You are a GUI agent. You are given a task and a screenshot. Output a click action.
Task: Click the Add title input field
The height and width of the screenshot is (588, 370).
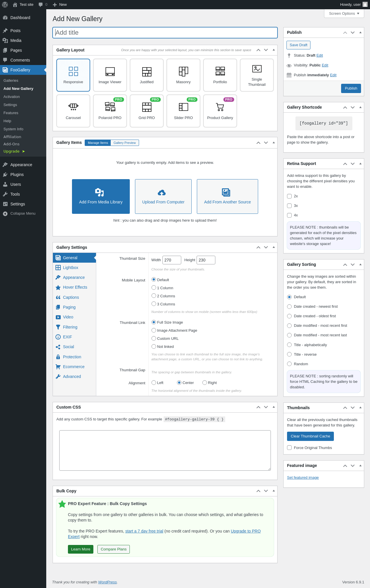(x=165, y=33)
